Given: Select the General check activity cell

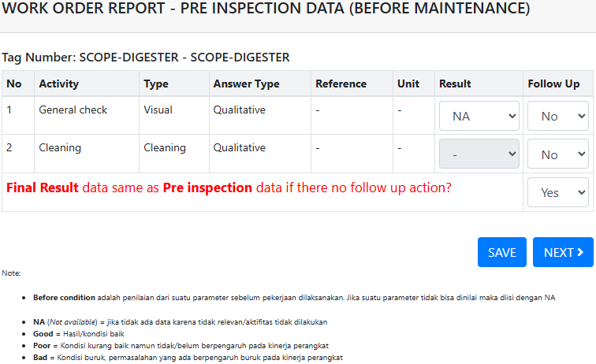Looking at the screenshot, I should point(73,110).
